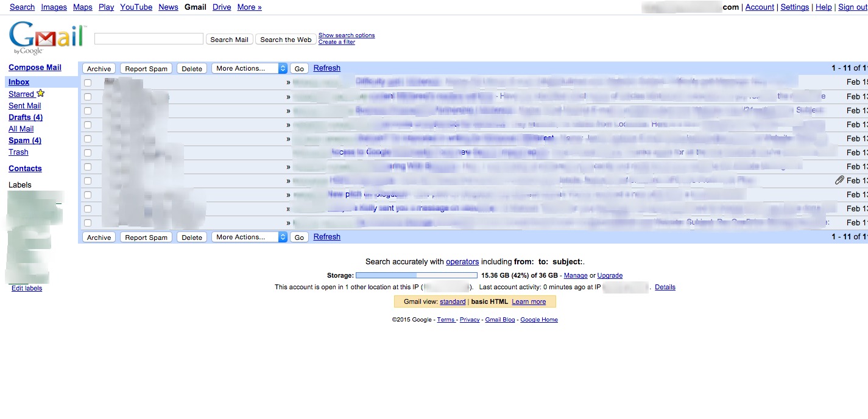Expand the 'More »' top navigation menu
Screen dimensions: 868x419
(x=249, y=7)
